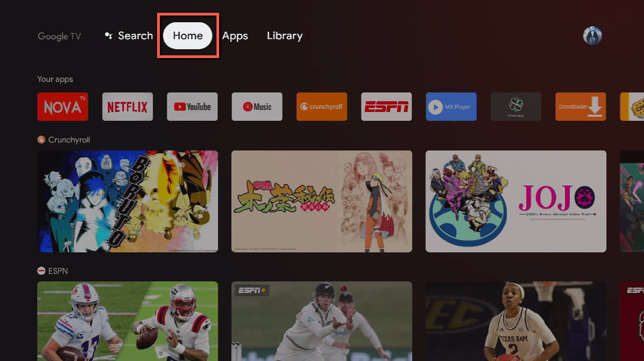Launch the Netflix app
The height and width of the screenshot is (361, 644).
pos(127,107)
